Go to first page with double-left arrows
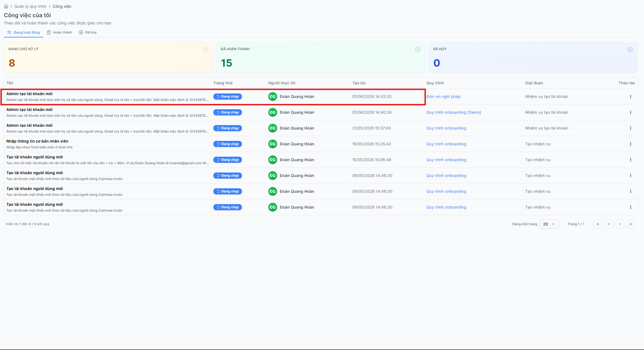 pyautogui.click(x=598, y=224)
